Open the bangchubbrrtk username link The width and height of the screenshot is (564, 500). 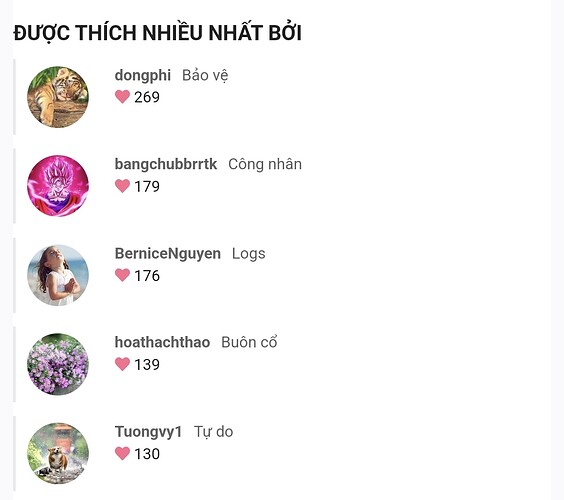tap(166, 164)
